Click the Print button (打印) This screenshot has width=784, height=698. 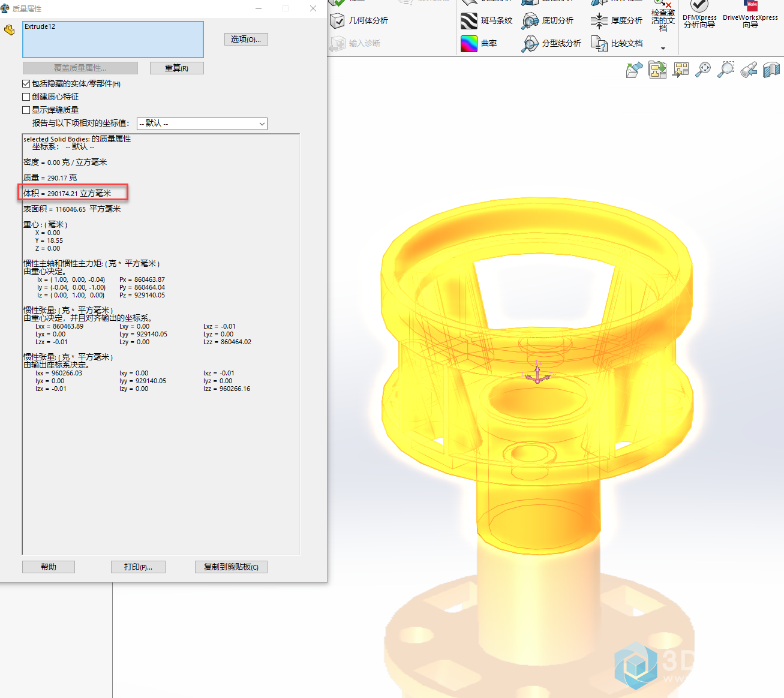pos(138,567)
